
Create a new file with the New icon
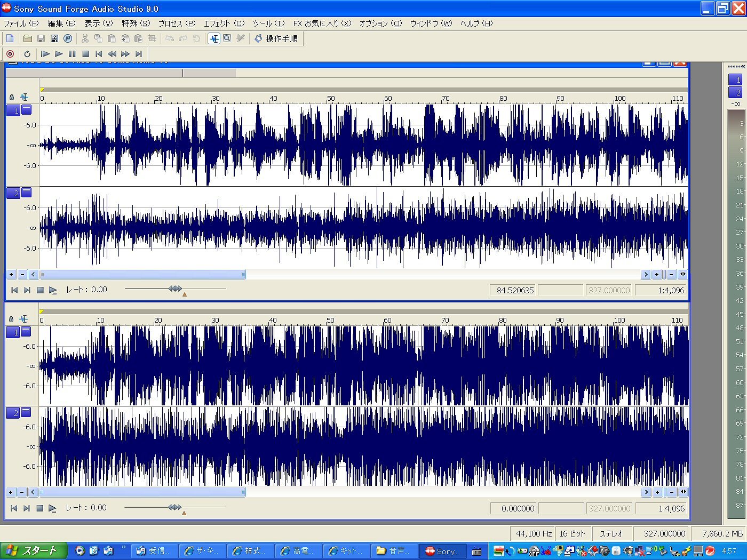coord(10,38)
